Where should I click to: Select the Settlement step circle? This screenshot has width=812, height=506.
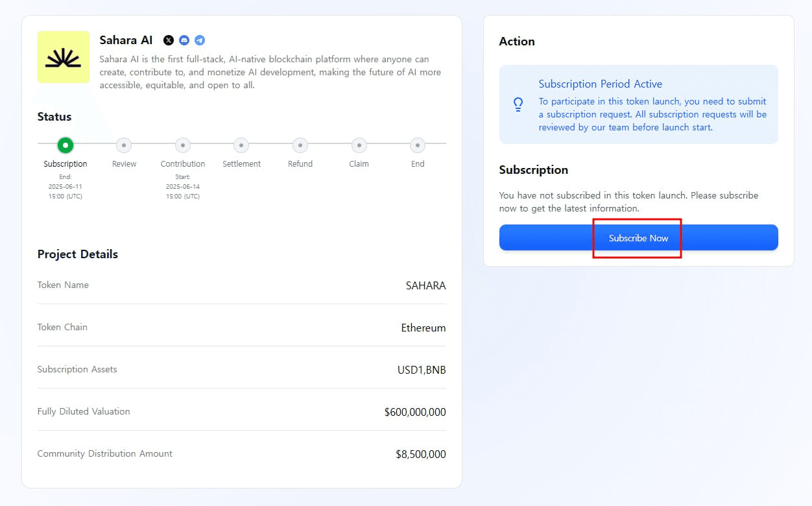click(x=241, y=145)
